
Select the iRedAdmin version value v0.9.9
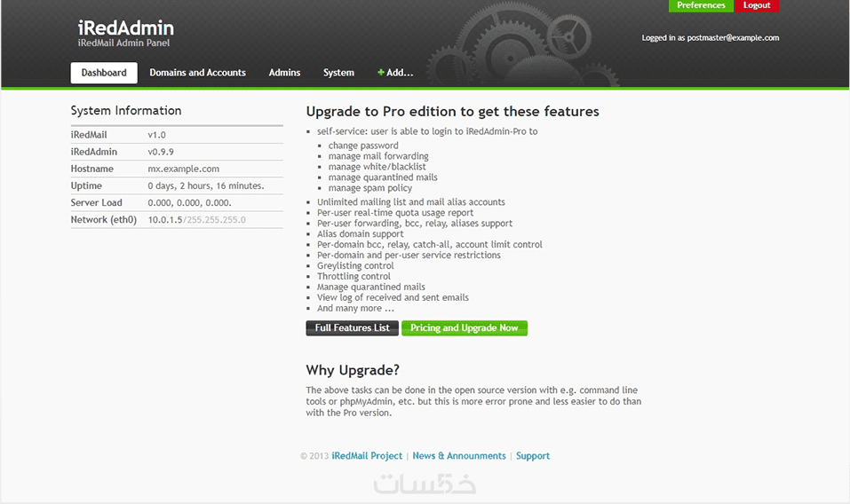(x=161, y=152)
